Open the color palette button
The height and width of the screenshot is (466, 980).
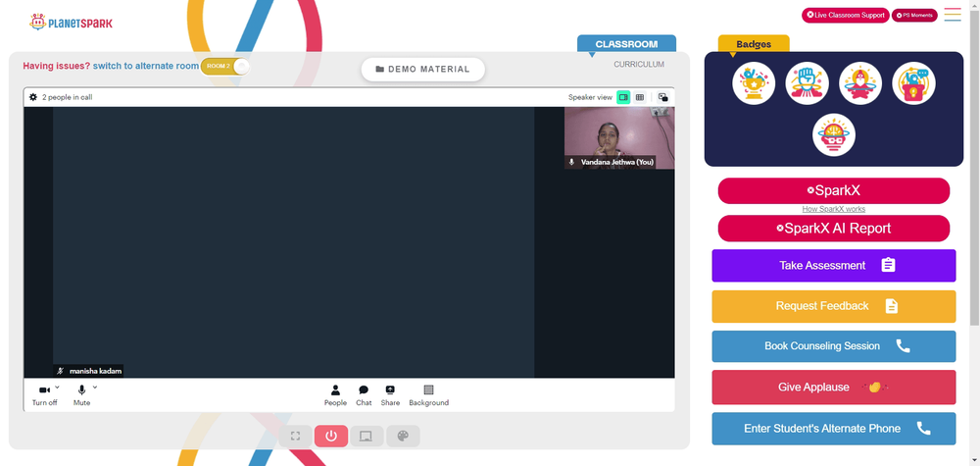(403, 436)
